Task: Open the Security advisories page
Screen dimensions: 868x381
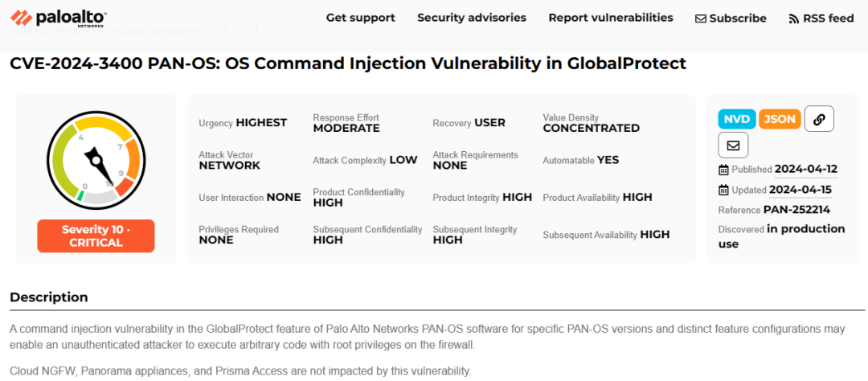Action: pos(472,18)
